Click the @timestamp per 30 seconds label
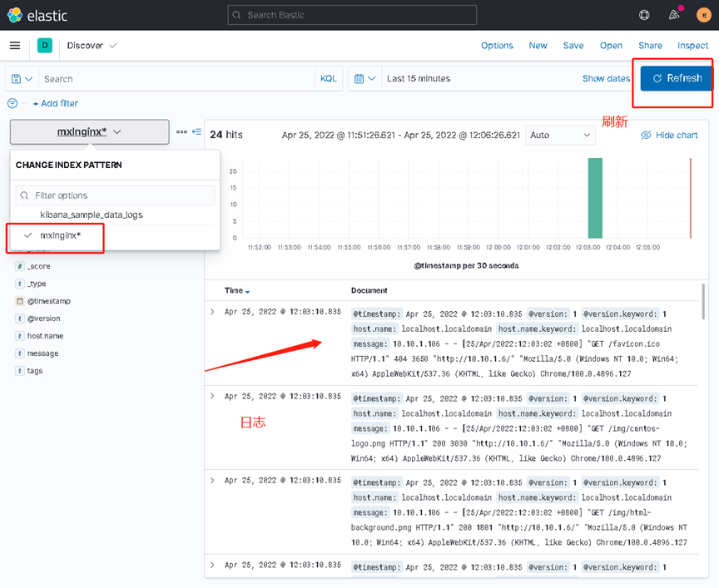The width and height of the screenshot is (719, 588). 466,266
